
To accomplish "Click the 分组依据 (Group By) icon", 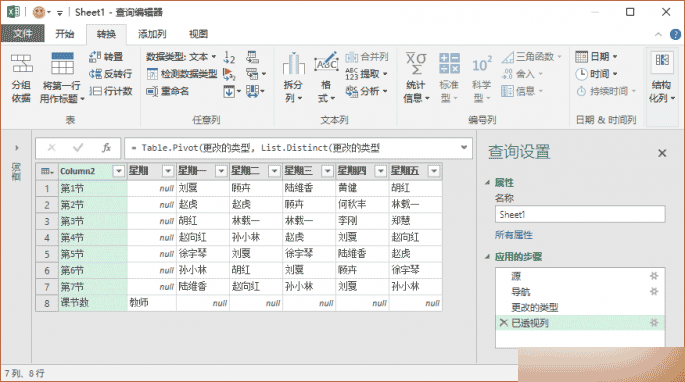I will [x=21, y=64].
